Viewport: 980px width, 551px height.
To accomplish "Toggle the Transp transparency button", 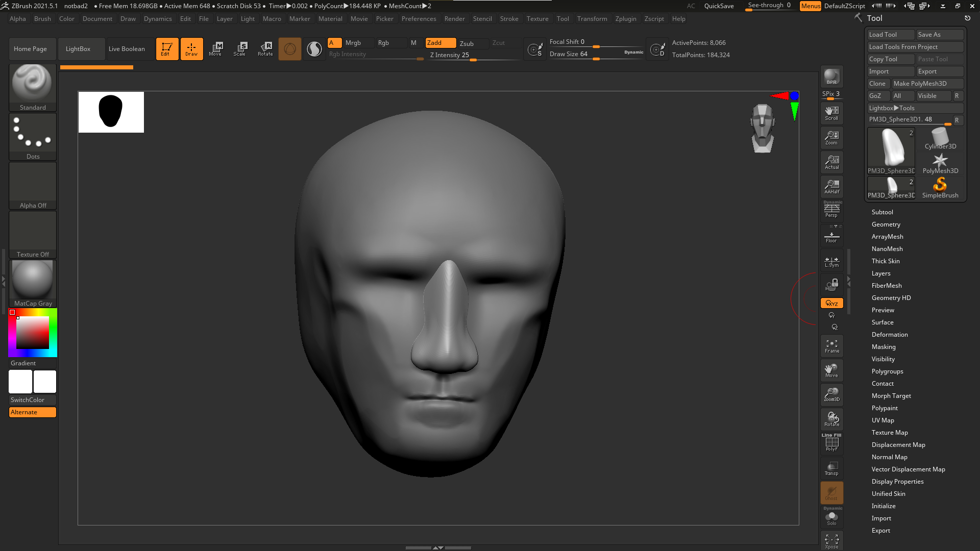I will pos(831,468).
